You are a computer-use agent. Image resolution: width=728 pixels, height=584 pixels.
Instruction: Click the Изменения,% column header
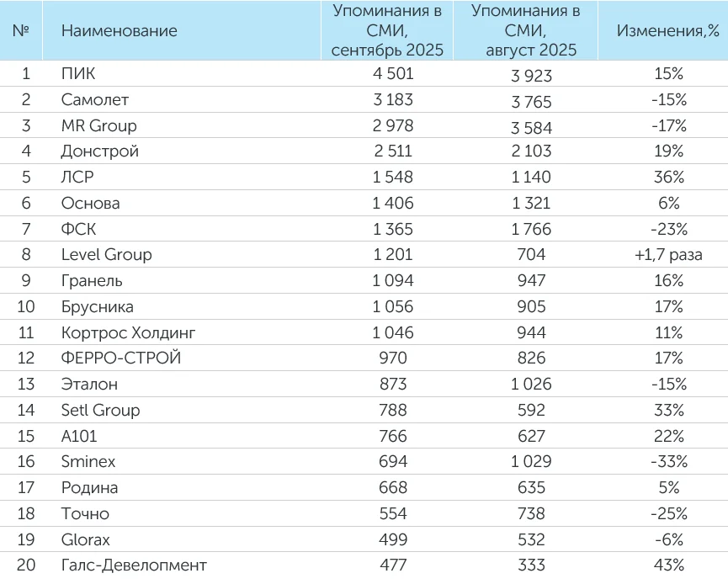[668, 31]
